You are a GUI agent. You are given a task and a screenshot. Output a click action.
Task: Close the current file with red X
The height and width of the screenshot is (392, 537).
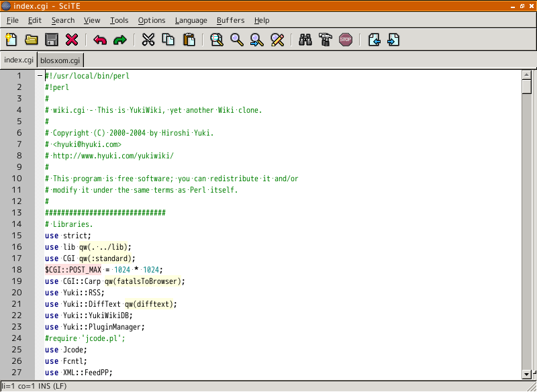point(72,40)
